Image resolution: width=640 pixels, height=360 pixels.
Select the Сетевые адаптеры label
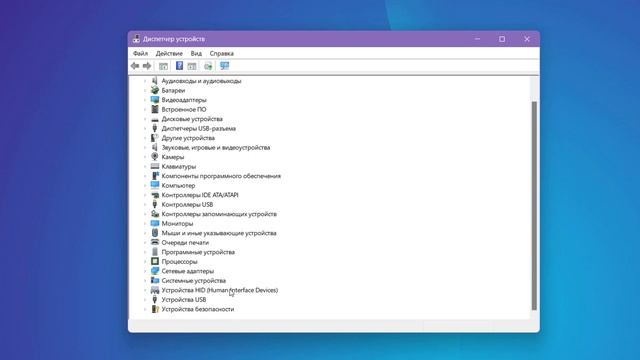point(188,271)
